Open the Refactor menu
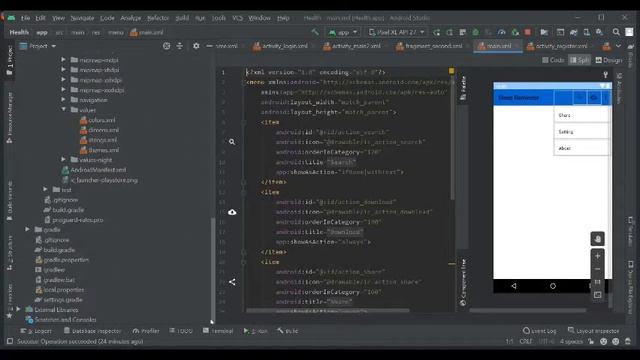 pyautogui.click(x=158, y=18)
